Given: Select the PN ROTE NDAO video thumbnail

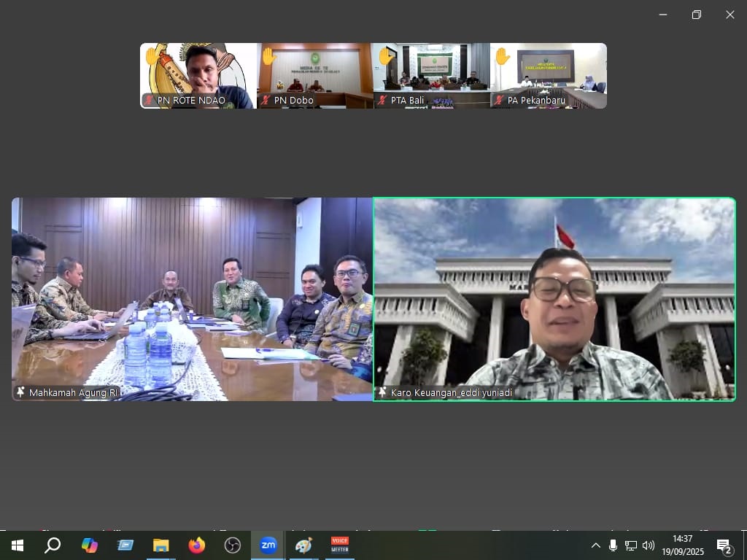Looking at the screenshot, I should click(x=198, y=75).
